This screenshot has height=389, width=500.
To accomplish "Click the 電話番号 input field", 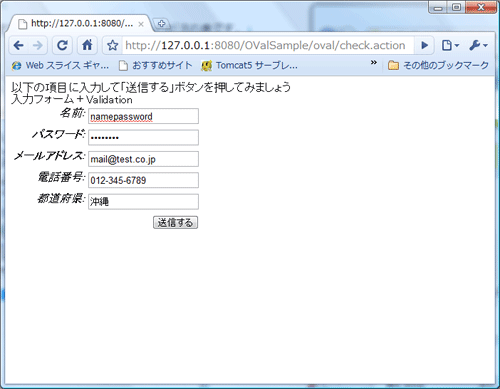I will [143, 180].
